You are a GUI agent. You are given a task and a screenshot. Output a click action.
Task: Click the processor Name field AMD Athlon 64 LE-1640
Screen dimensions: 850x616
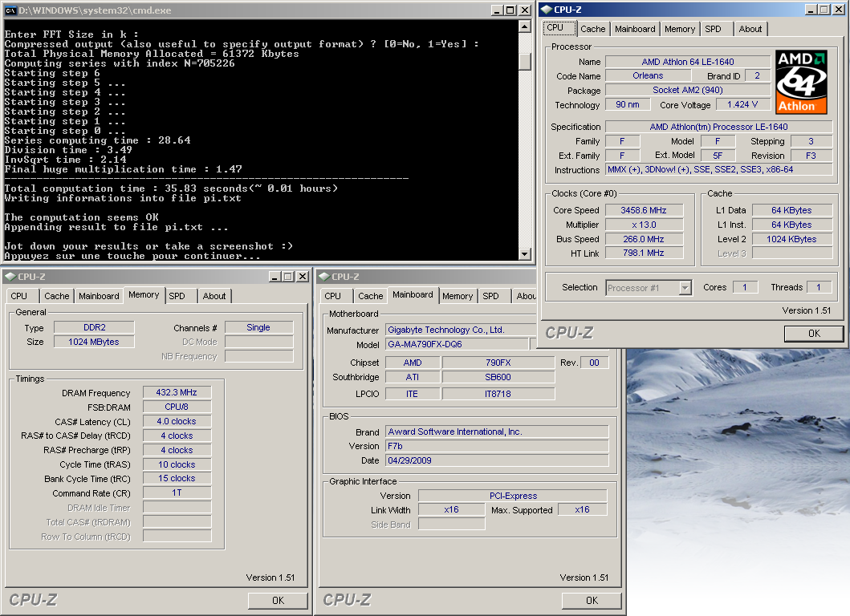coord(687,62)
